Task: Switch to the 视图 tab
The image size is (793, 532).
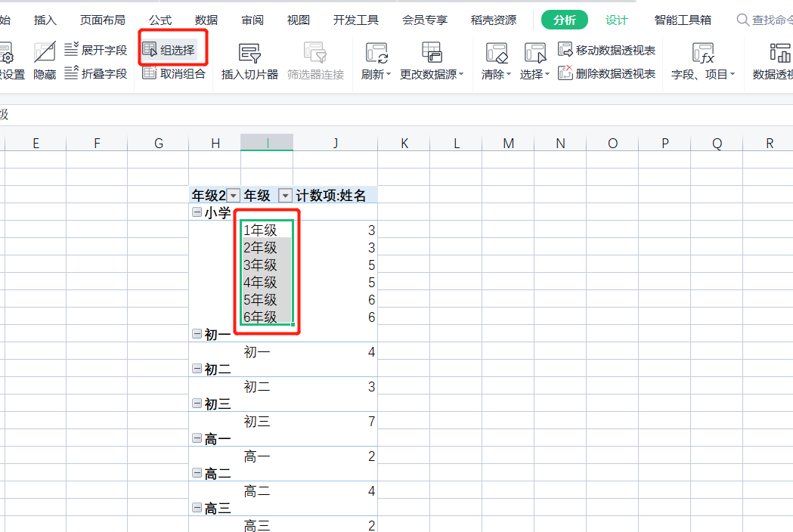Action: pos(299,20)
